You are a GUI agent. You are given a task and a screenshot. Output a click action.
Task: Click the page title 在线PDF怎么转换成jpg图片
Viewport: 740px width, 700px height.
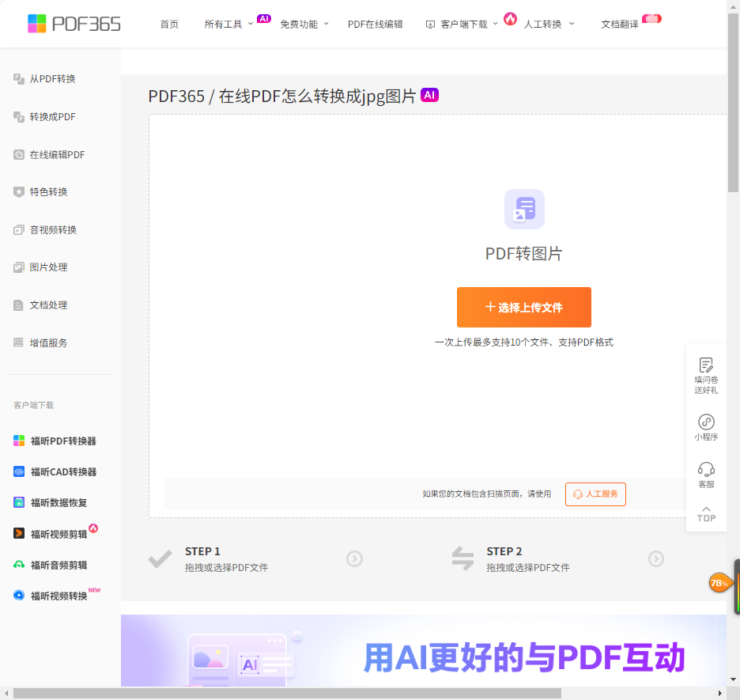point(317,96)
